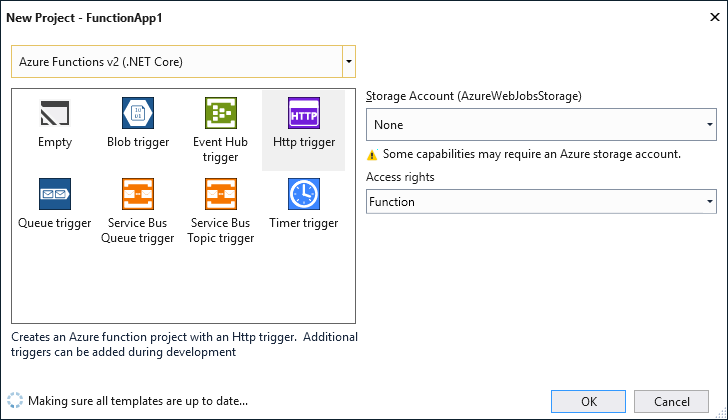Click 'Service Bus Queue trigger' label
Image resolution: width=728 pixels, height=420 pixels.
click(137, 231)
